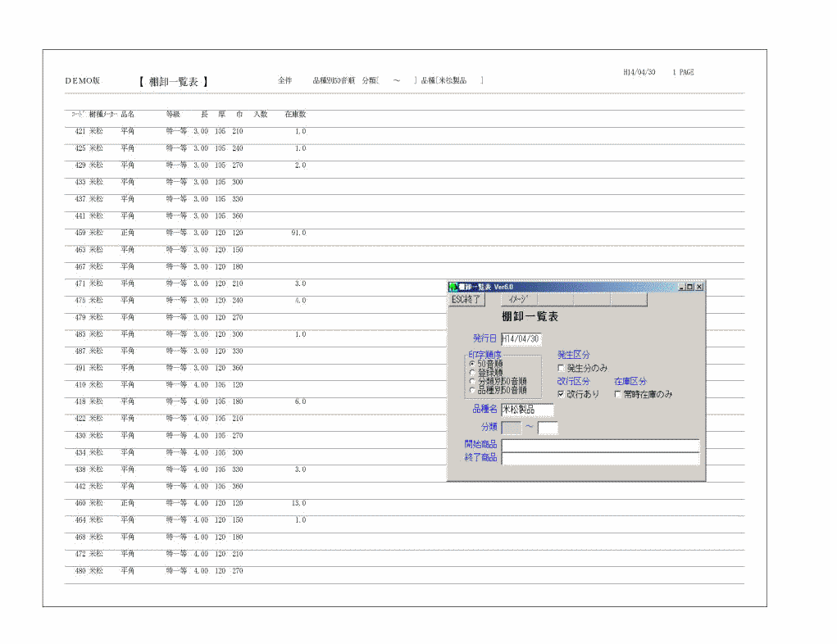Click the stock value 6.0

(301, 401)
